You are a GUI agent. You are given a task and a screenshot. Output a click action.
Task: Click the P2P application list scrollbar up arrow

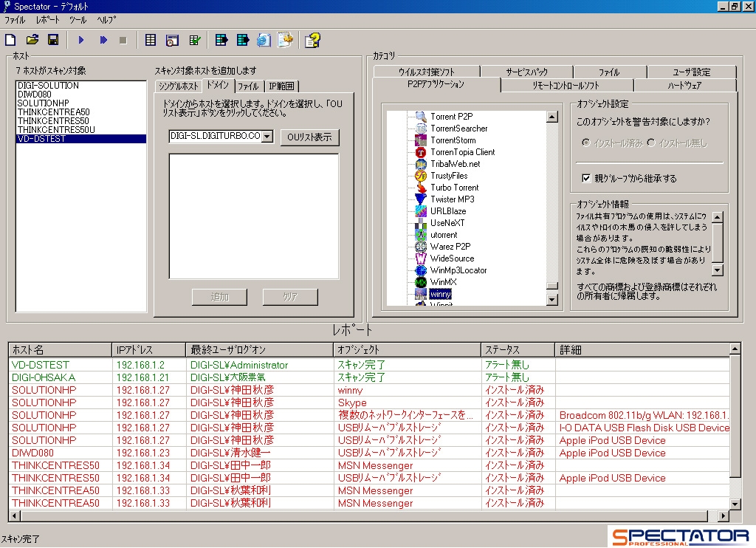552,117
